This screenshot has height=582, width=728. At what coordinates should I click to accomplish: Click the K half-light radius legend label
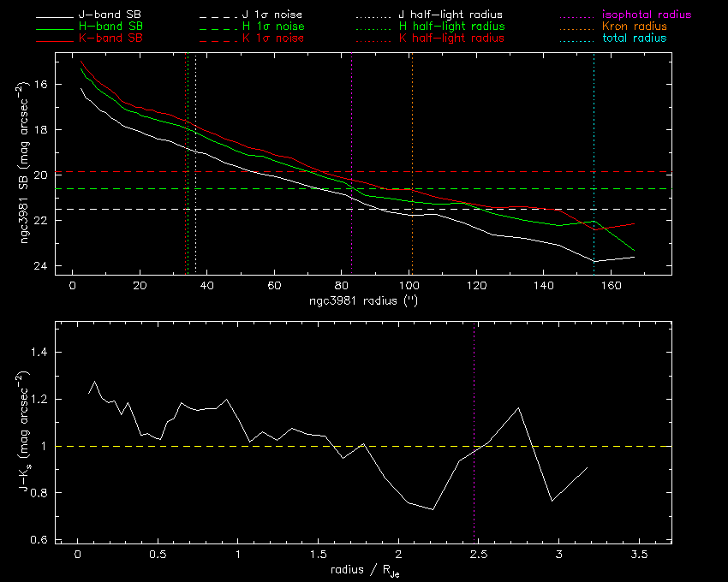(451, 39)
